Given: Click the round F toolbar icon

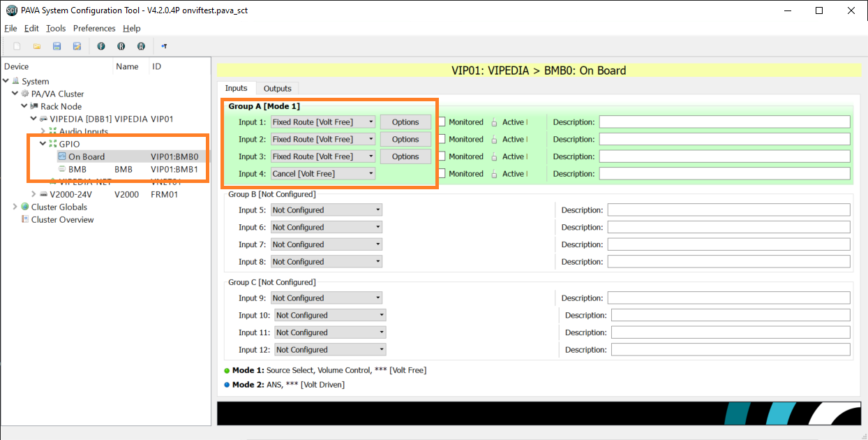Looking at the screenshot, I should point(101,46).
